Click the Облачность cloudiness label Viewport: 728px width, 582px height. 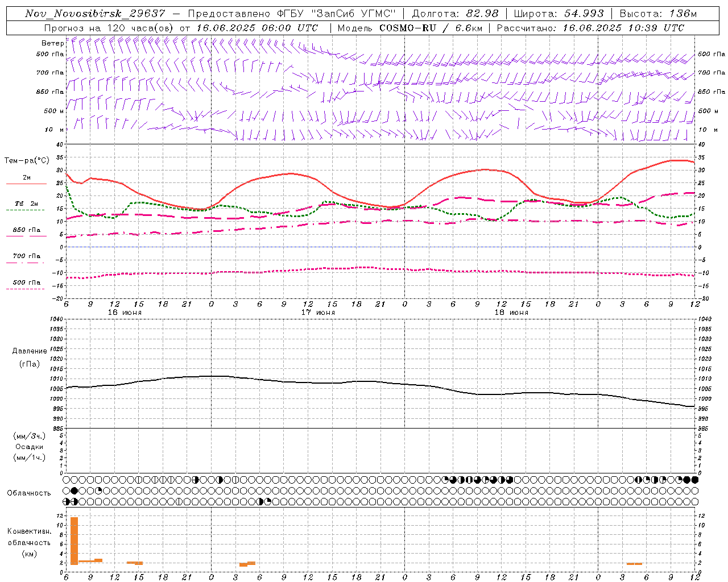pyautogui.click(x=29, y=493)
